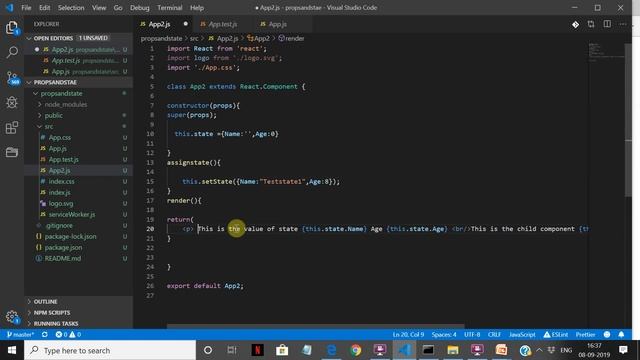Screen dimensions: 640x360
Task: Click the Open Changes icon in editor toolbar
Action: click(591, 24)
